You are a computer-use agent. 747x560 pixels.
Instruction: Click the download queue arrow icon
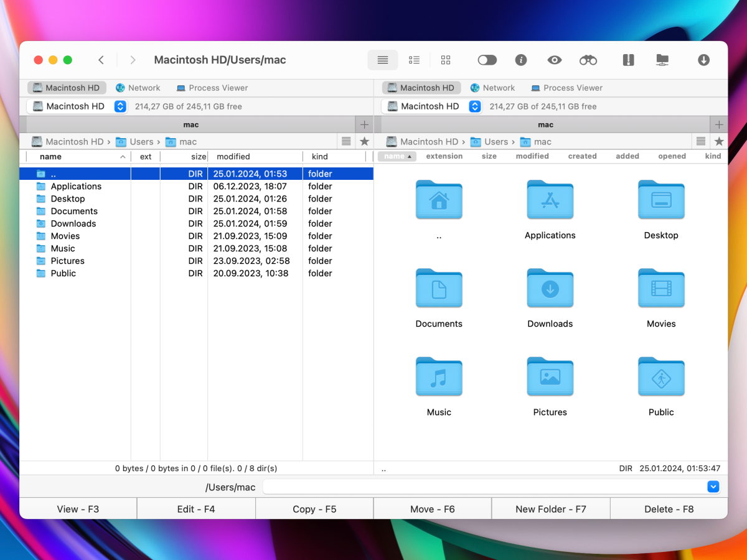pyautogui.click(x=703, y=60)
